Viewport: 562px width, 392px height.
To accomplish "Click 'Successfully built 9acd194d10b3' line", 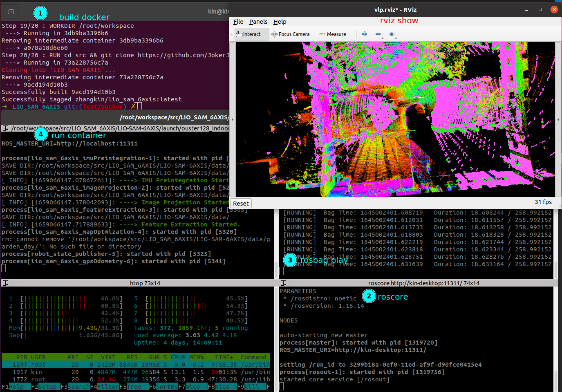I will pyautogui.click(x=58, y=92).
